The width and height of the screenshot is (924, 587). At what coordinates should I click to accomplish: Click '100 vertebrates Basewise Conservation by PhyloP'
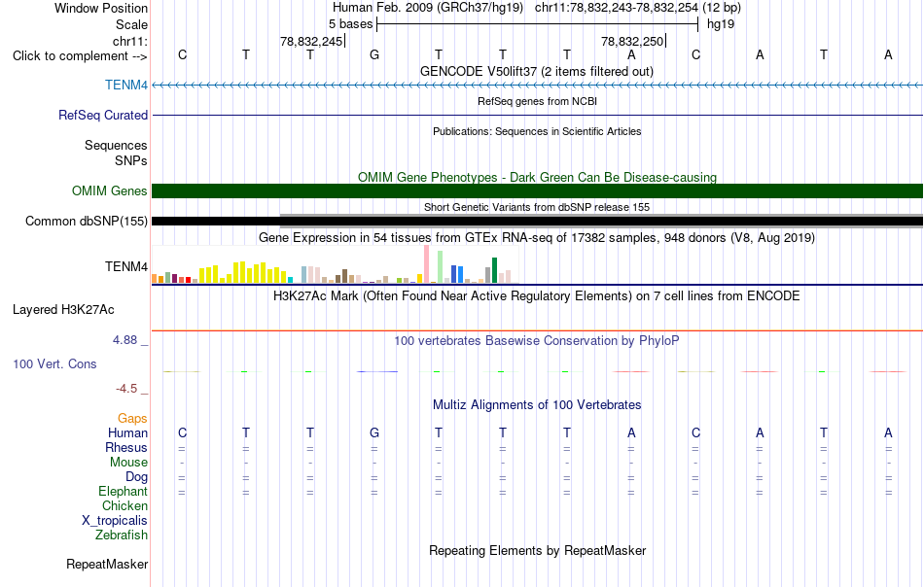537,340
